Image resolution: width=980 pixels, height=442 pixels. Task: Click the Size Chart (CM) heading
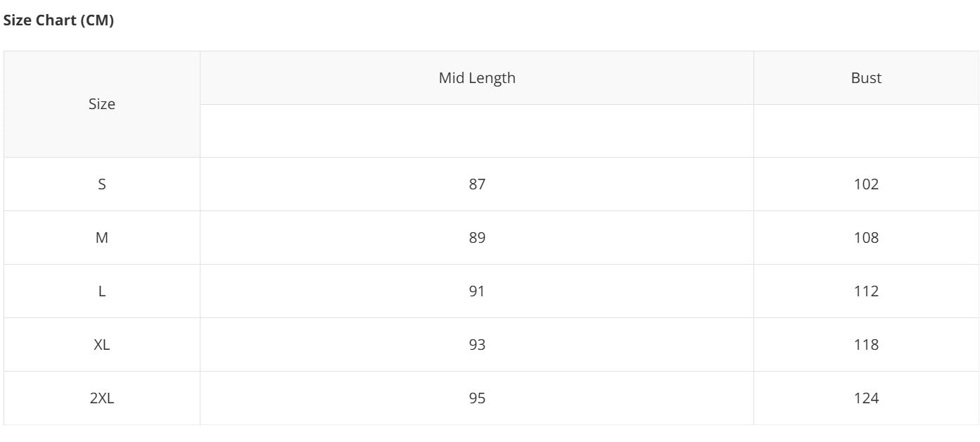(x=58, y=21)
